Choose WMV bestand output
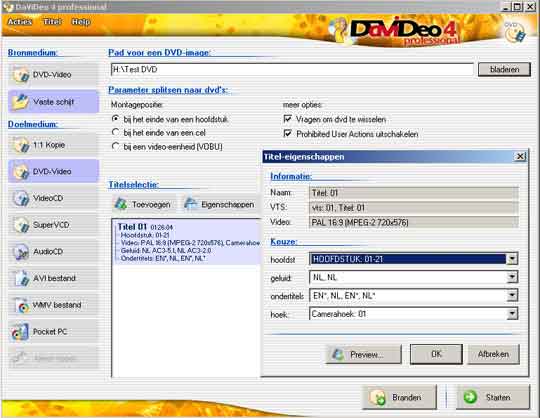 click(53, 305)
